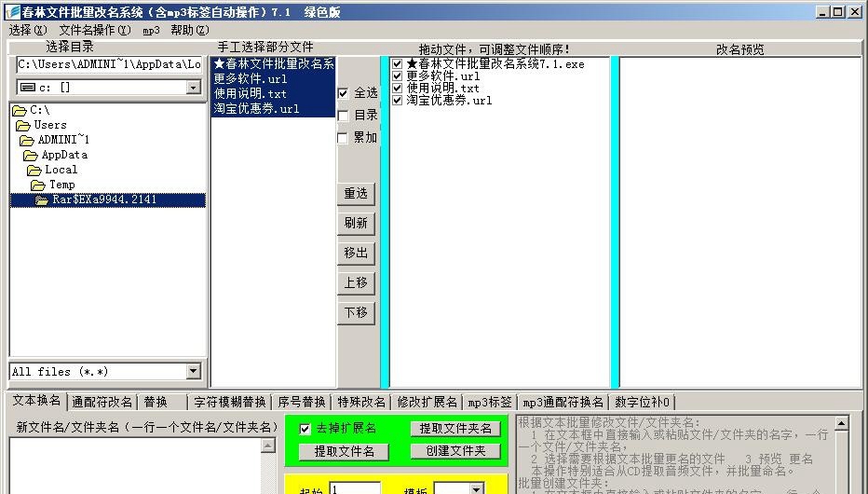The height and width of the screenshot is (494, 868).
Task: Switch to the 文本换名 tab
Action: click(x=36, y=400)
